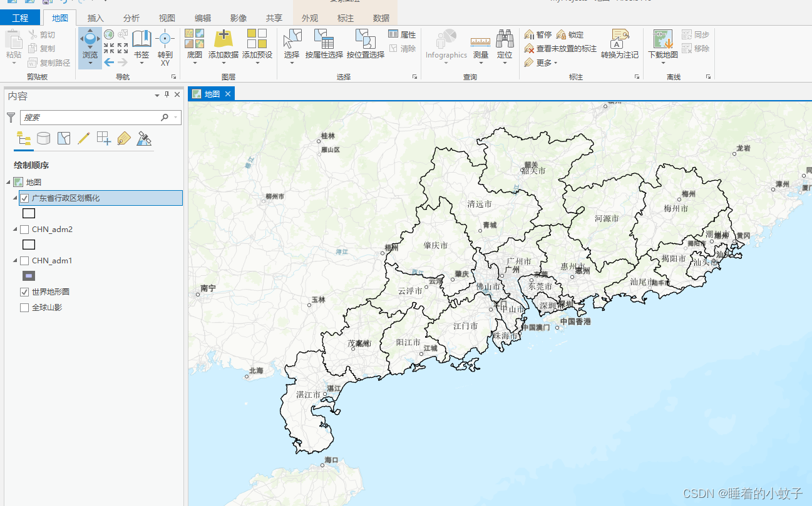
Task: Switch to the 数据 (Data) contextual tab
Action: point(381,18)
